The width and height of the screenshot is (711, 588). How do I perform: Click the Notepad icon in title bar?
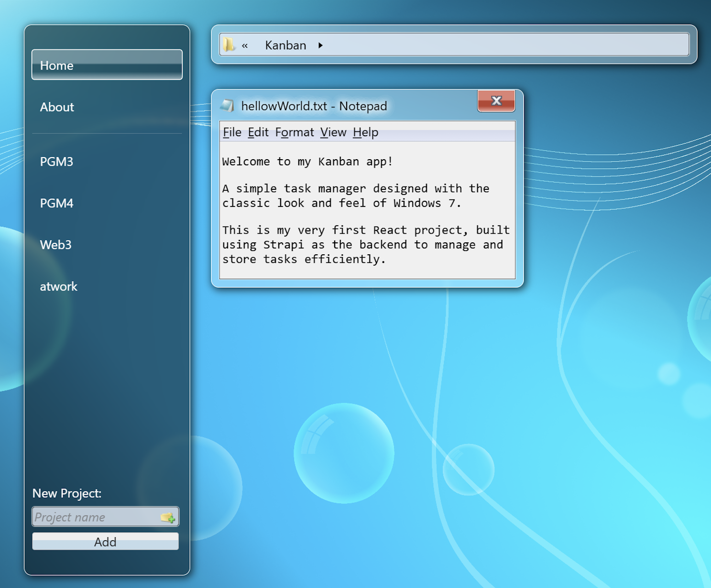pyautogui.click(x=227, y=106)
